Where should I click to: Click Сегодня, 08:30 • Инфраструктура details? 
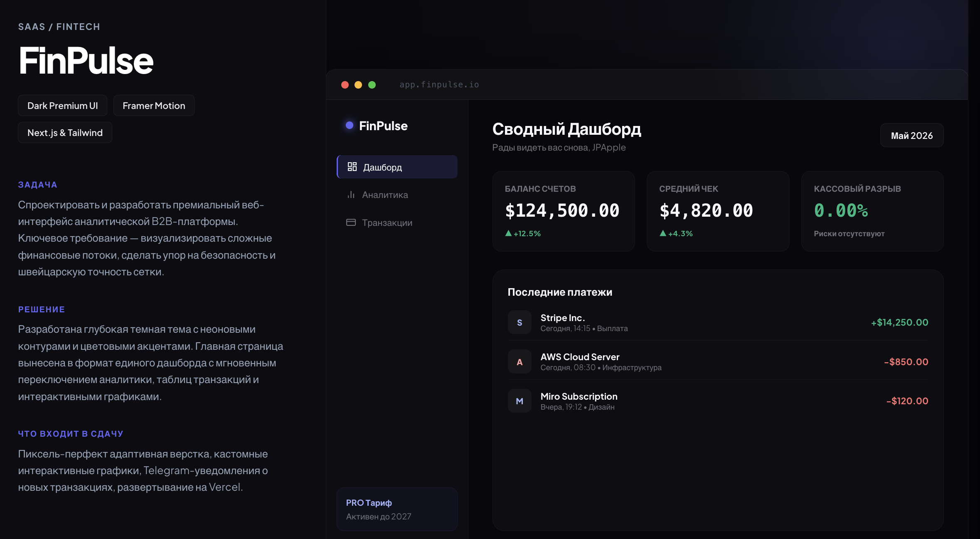click(601, 368)
